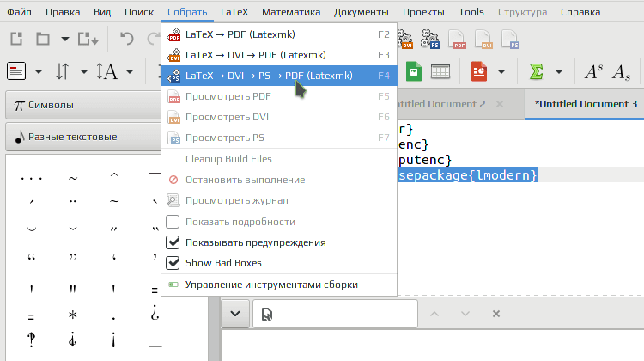Click the next match down arrow
The height and width of the screenshot is (361, 644).
(x=465, y=314)
